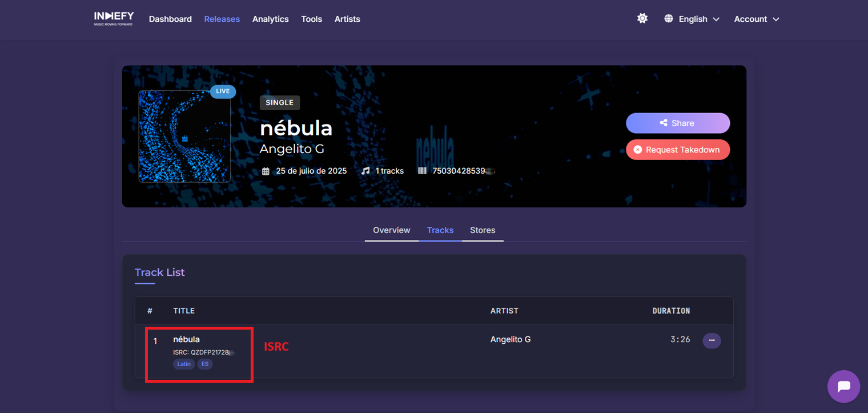Open the chat support bubble

[x=843, y=387]
